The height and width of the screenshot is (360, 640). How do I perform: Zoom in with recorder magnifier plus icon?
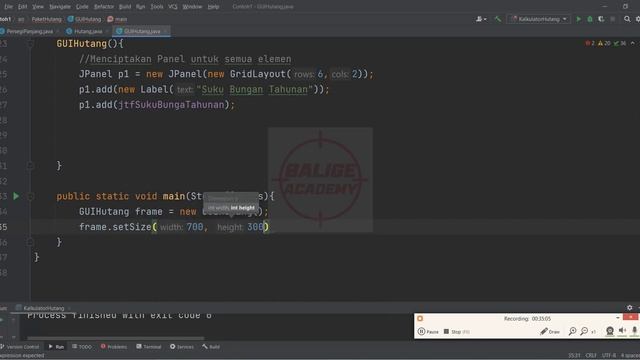[x=573, y=331]
